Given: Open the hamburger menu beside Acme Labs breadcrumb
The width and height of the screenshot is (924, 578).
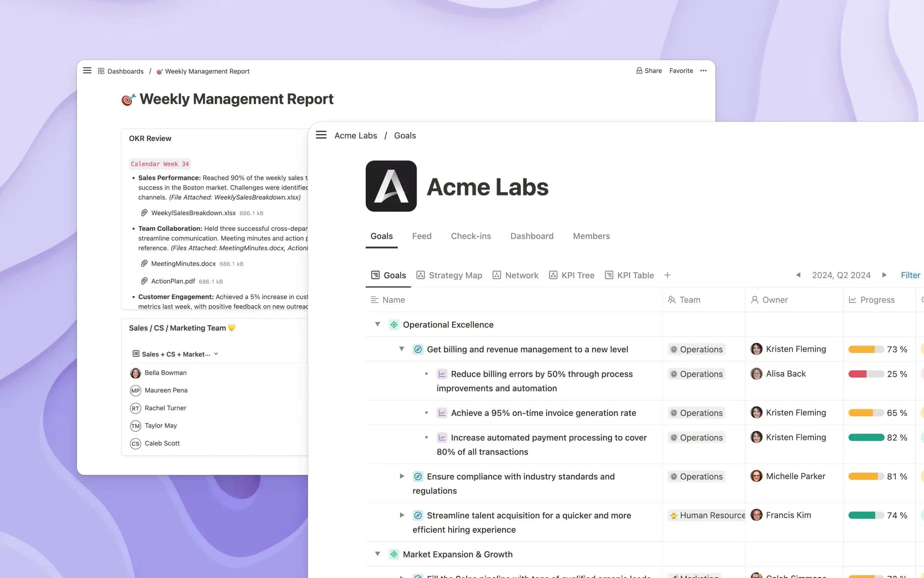Looking at the screenshot, I should point(321,135).
